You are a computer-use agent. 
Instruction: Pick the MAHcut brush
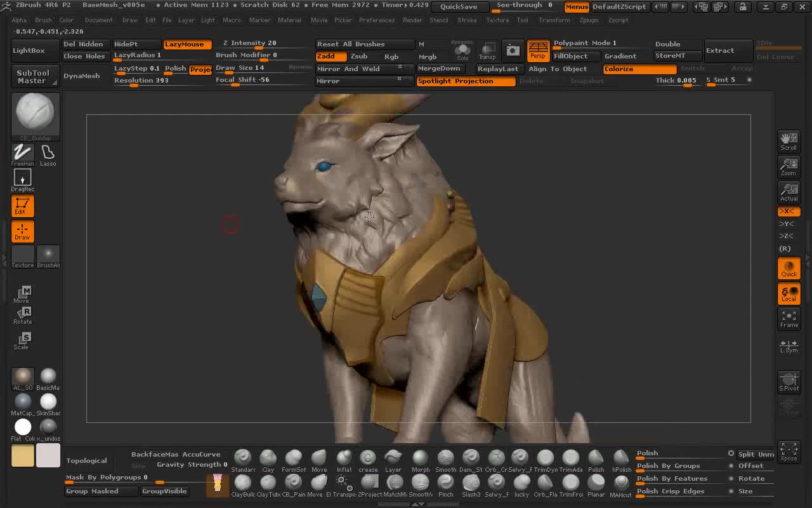tap(622, 486)
